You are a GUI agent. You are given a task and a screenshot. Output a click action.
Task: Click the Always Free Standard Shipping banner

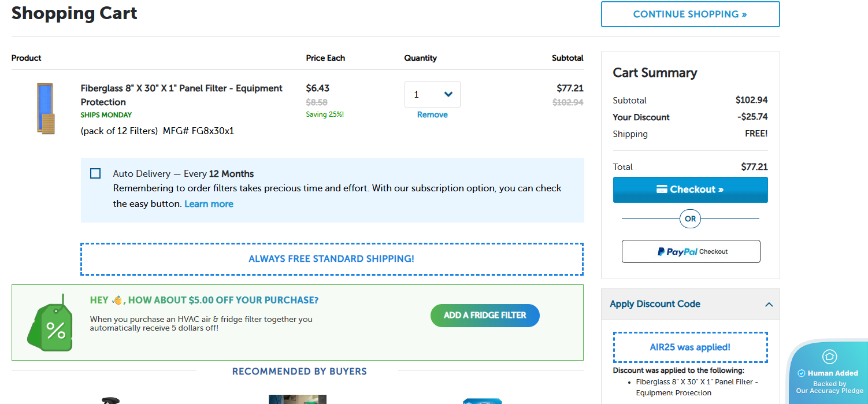332,259
